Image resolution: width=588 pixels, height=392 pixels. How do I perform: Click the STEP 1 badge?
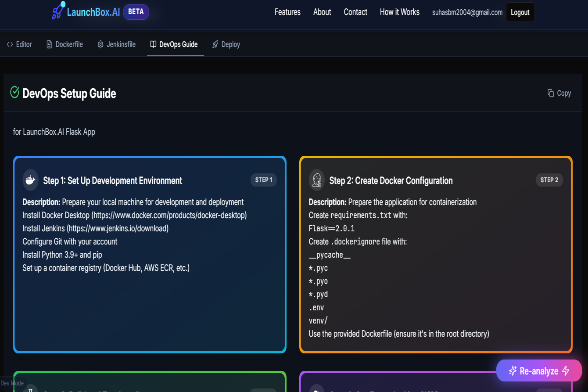pyautogui.click(x=264, y=180)
